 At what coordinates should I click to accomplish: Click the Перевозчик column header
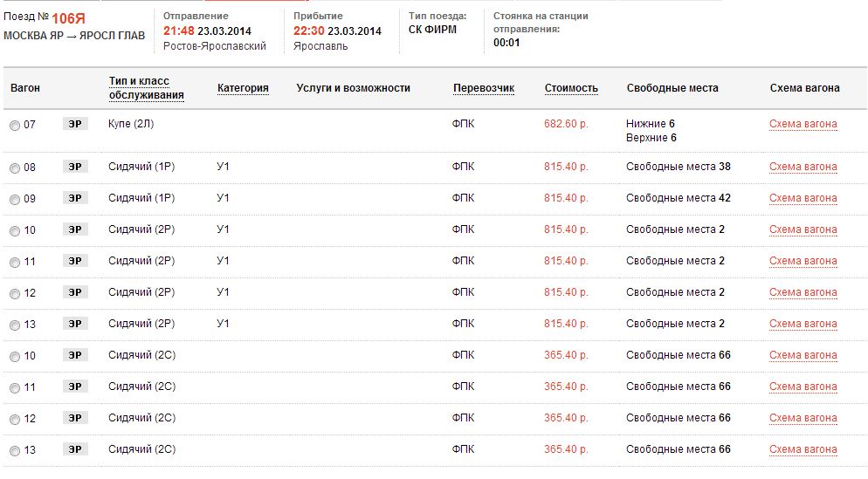coord(484,88)
